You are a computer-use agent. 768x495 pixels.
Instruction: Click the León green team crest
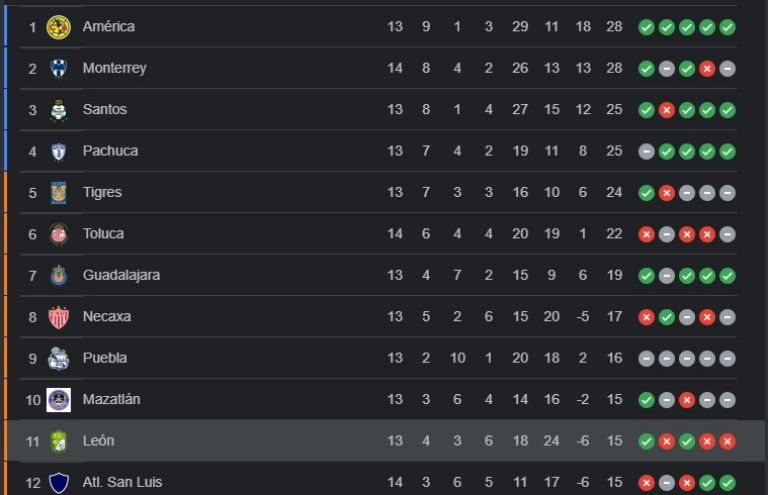click(59, 441)
